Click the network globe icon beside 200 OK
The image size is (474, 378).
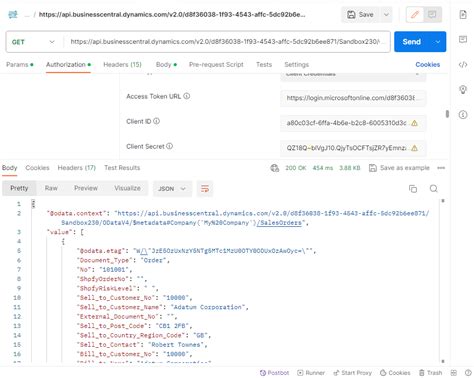(x=275, y=168)
